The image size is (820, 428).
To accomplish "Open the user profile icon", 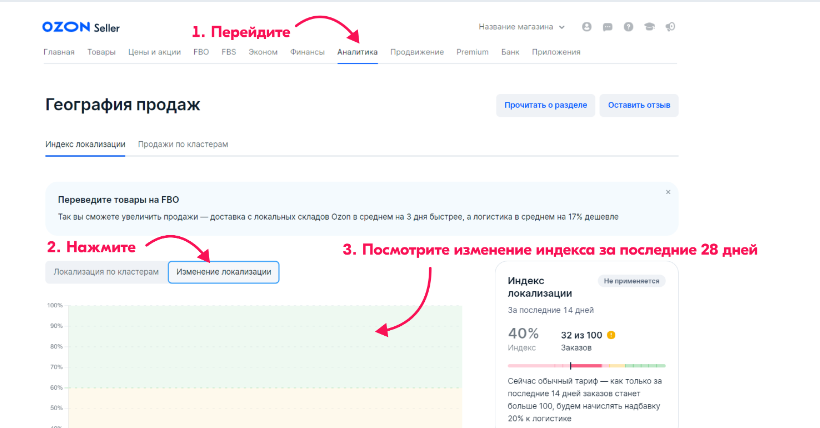I will click(586, 27).
